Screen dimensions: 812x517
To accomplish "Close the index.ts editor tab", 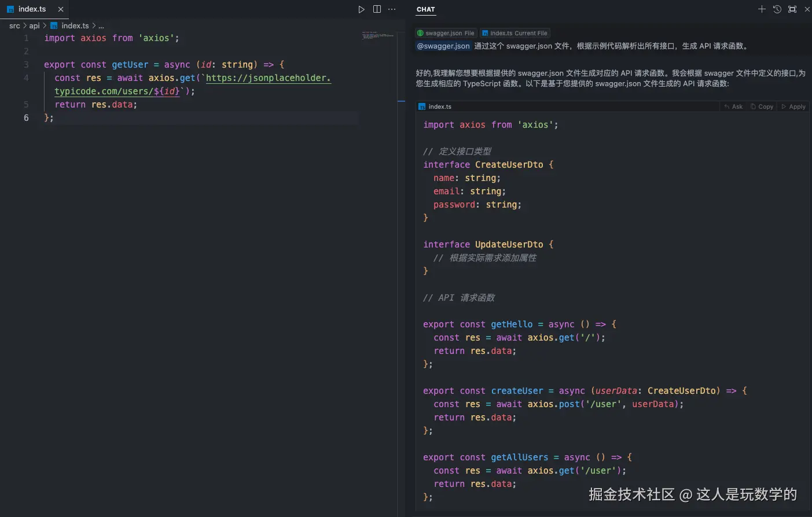I will pos(61,9).
